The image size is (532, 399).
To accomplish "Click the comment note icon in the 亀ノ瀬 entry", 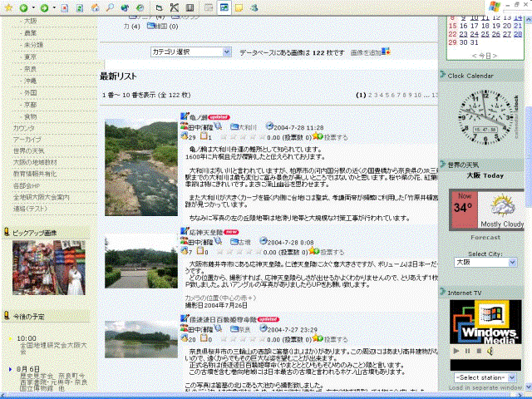I will point(204,136).
